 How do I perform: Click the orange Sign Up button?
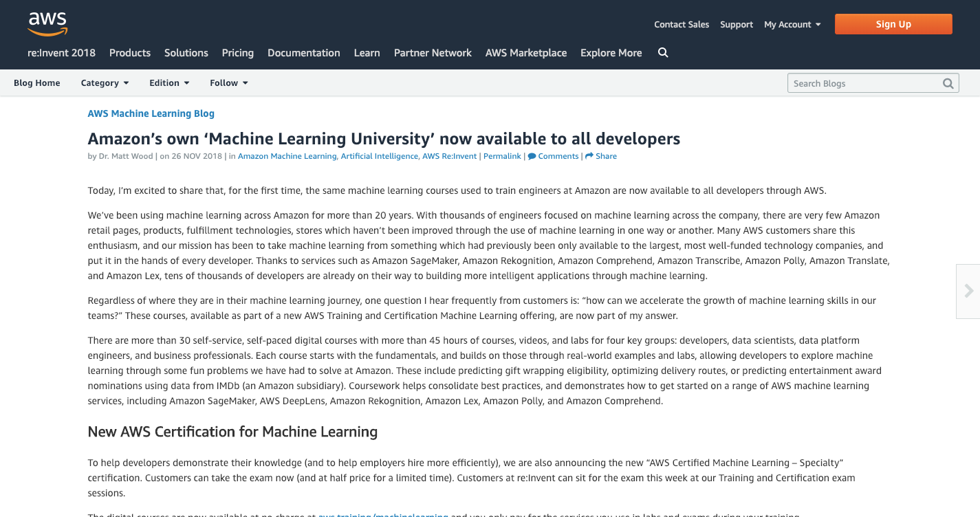tap(893, 24)
